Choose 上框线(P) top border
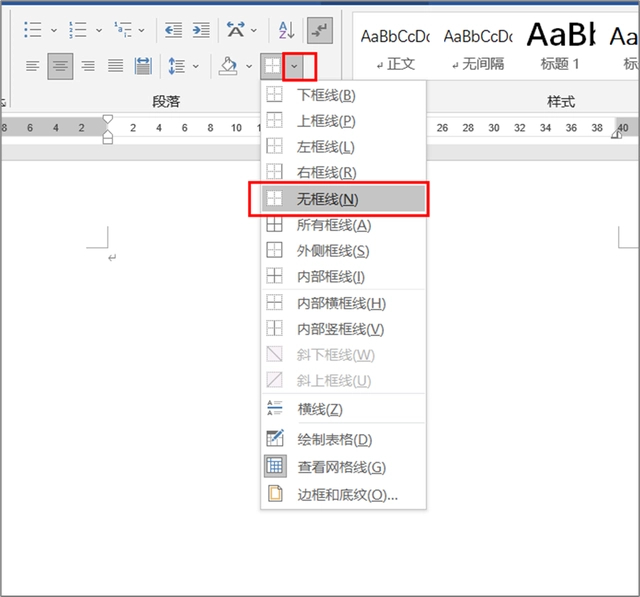 343,121
